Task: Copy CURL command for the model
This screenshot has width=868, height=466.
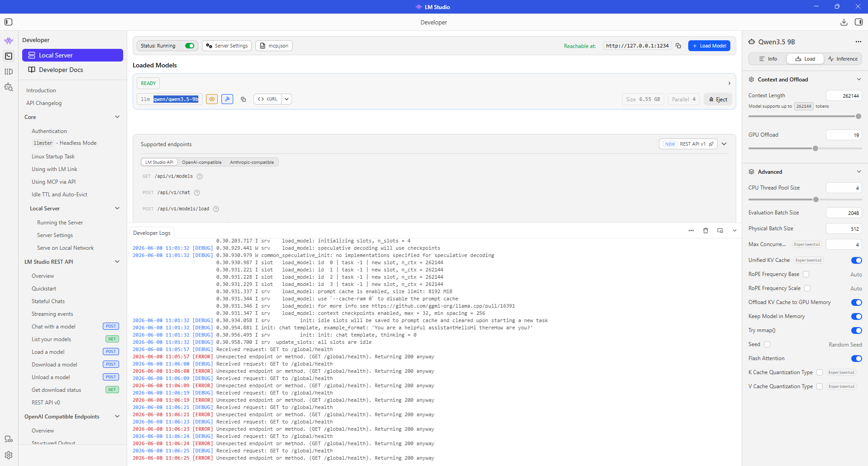Action: click(268, 99)
